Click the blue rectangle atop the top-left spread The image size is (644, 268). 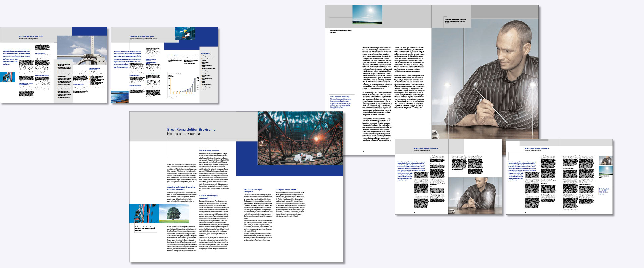click(90, 31)
